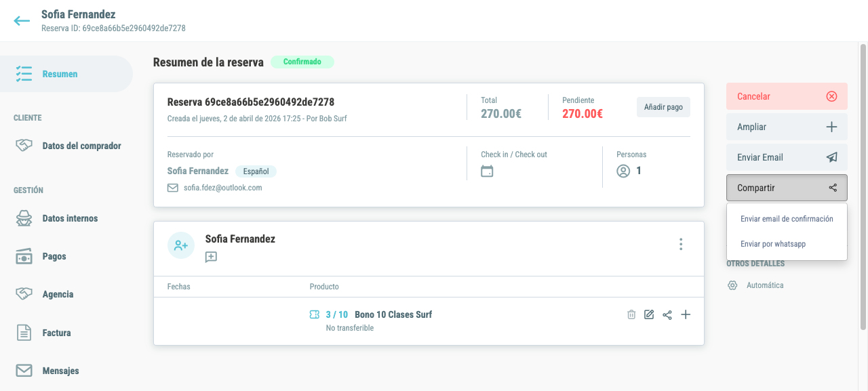Click the handshake icon beside Agencia

24,294
